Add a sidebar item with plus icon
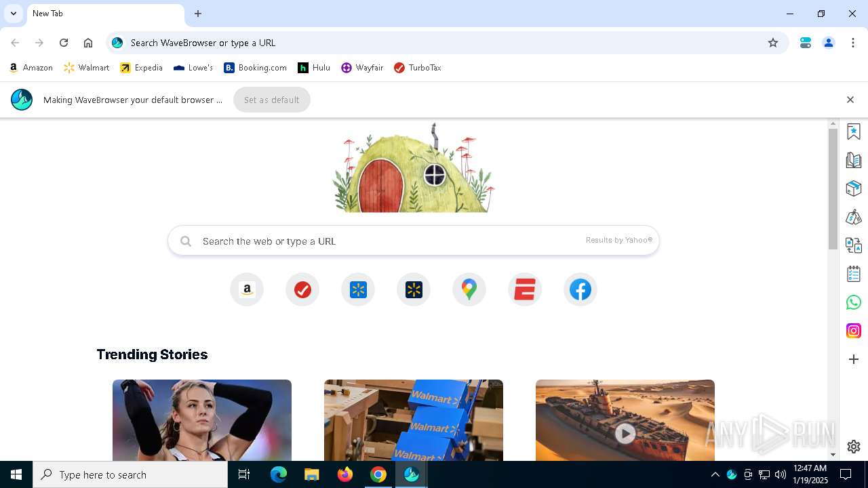The height and width of the screenshot is (488, 868). click(x=854, y=359)
